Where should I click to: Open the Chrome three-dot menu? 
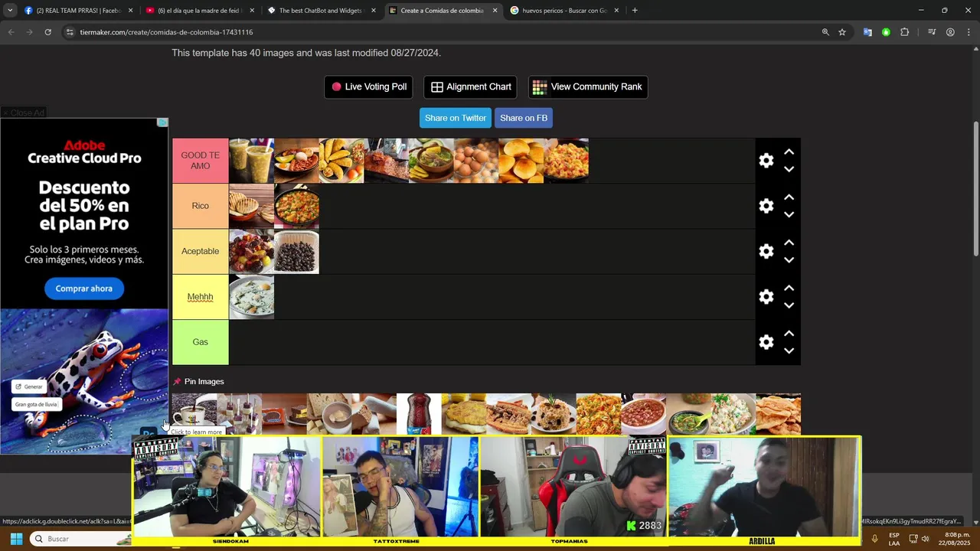point(969,32)
